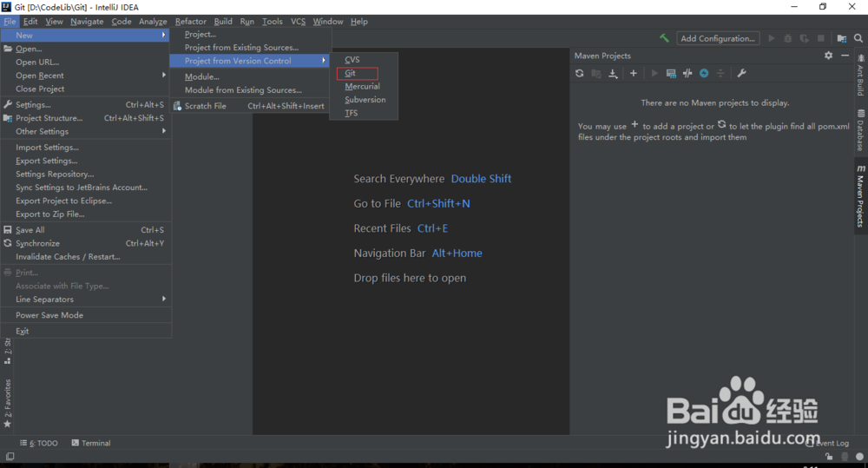Viewport: 868px width, 468px height.
Task: Click Settings... in File menu
Action: click(x=85, y=105)
